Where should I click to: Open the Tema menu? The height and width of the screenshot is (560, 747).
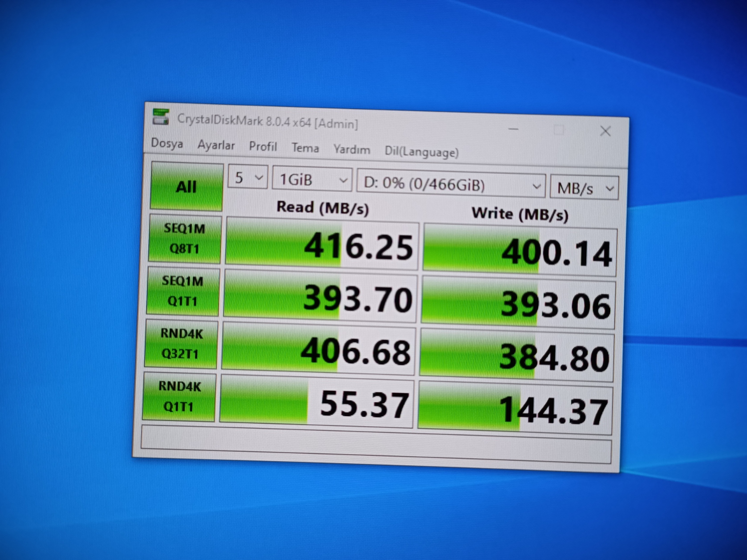[305, 148]
